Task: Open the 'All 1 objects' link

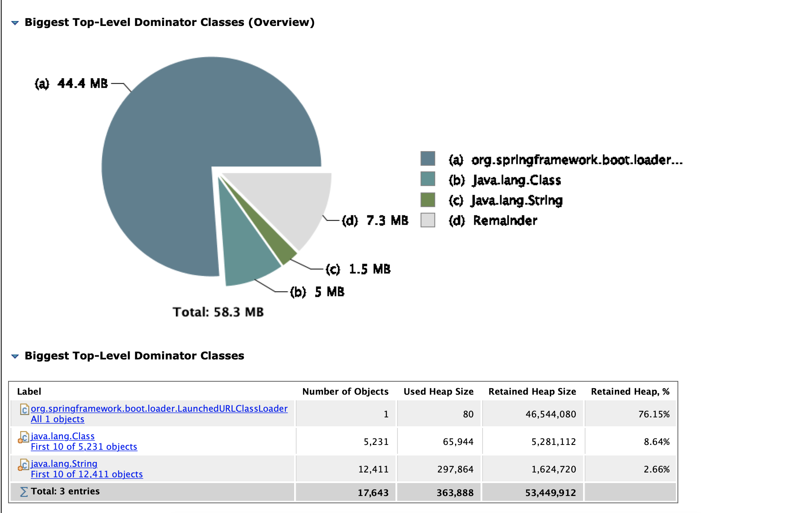Action: click(x=58, y=419)
